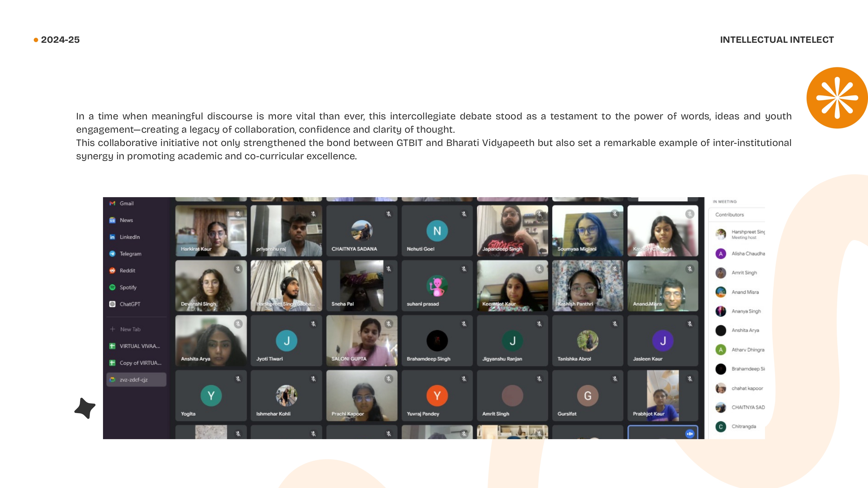The image size is (868, 488).
Task: Click the muted mic icon on Brahamdeep Singh tile
Action: (x=464, y=324)
